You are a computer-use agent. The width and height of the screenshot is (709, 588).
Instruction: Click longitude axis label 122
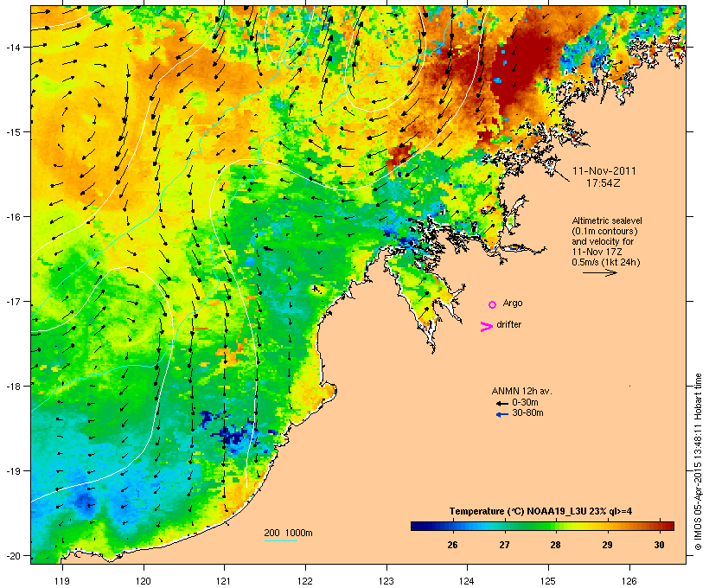[x=305, y=581]
